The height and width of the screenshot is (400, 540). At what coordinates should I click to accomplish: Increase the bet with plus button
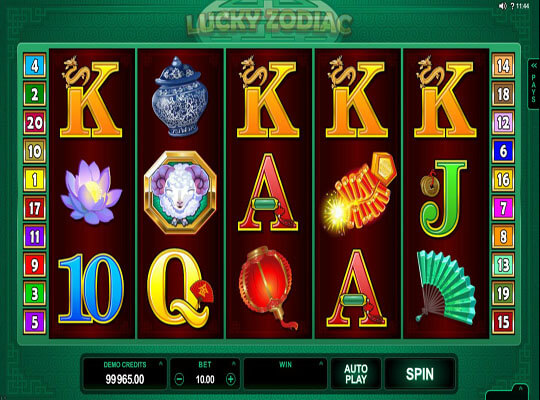[x=230, y=379]
